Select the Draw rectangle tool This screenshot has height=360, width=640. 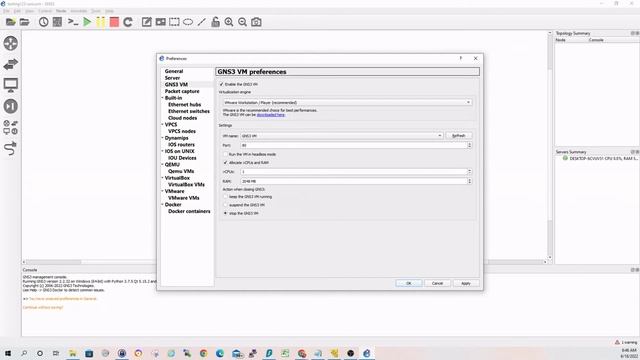coord(174,22)
